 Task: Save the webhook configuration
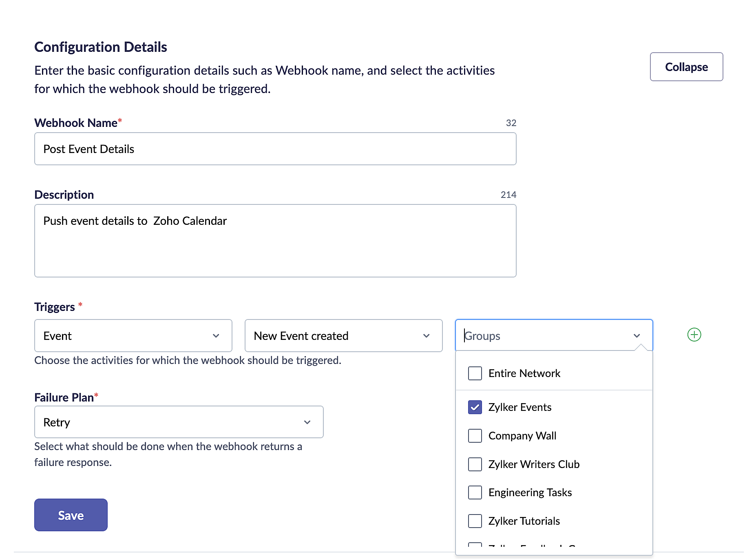point(71,515)
